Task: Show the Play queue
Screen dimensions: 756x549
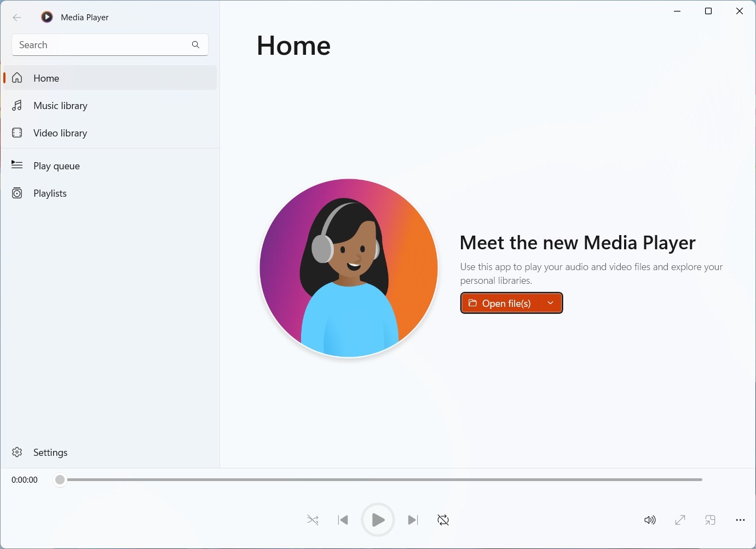Action: click(x=56, y=165)
